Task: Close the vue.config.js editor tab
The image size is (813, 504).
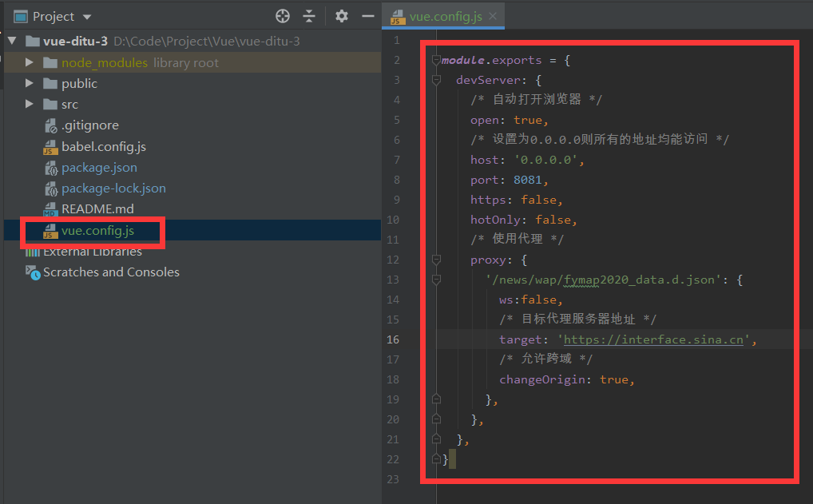Action: (x=493, y=16)
